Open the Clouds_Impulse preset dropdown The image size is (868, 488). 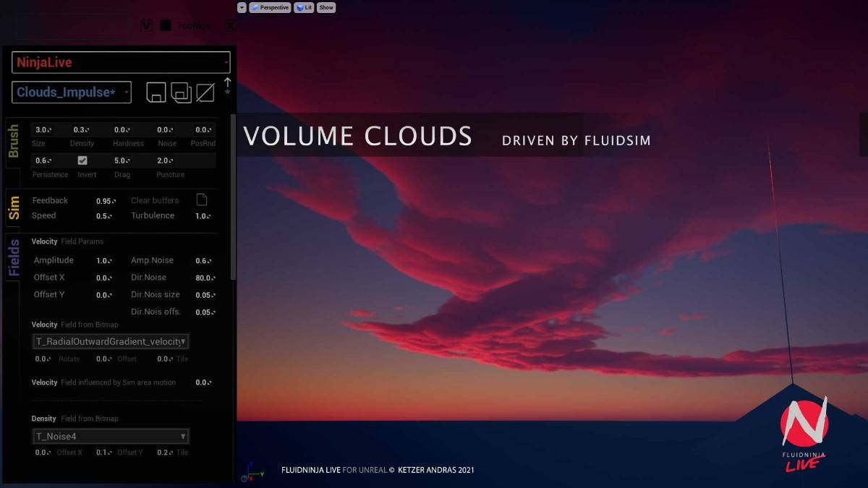coord(72,93)
